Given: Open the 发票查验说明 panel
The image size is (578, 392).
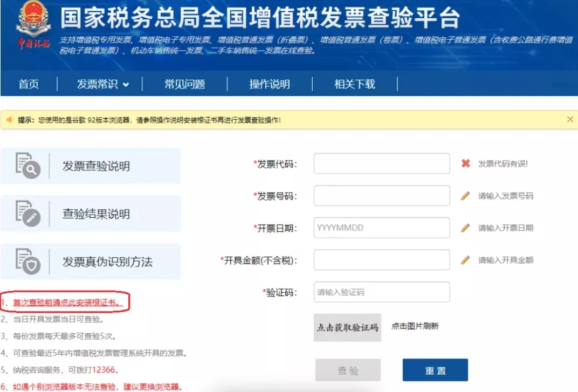Looking at the screenshot, I should [91, 166].
